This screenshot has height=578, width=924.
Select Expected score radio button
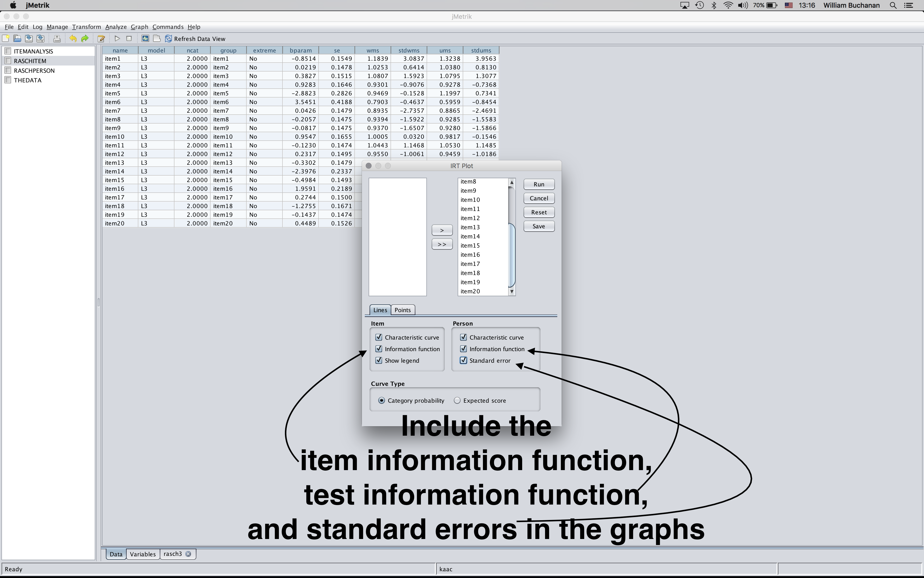tap(457, 400)
